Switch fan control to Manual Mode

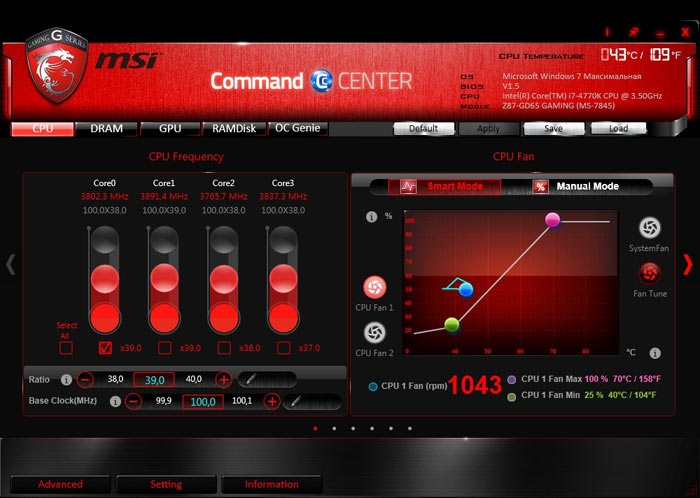pyautogui.click(x=577, y=187)
